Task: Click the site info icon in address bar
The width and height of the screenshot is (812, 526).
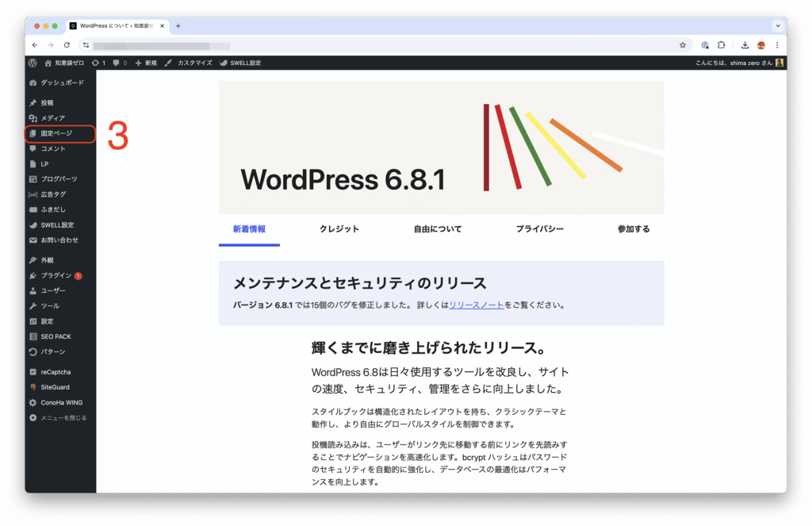Action: point(86,45)
